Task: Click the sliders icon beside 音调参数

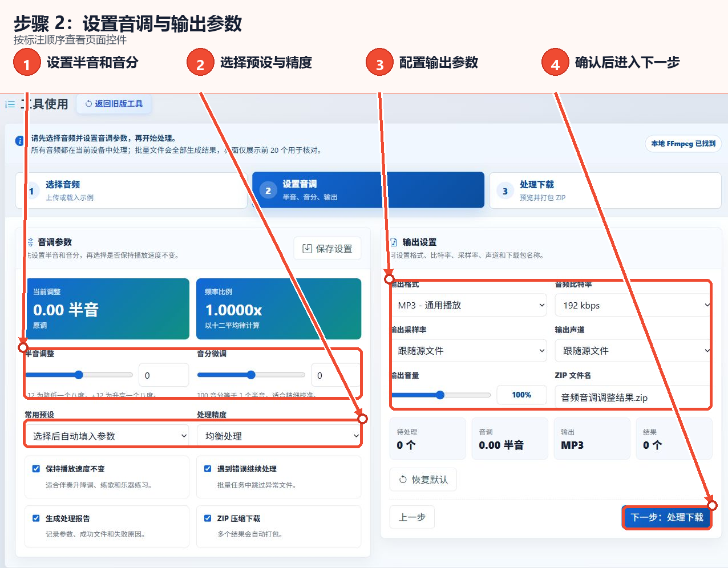Action: click(x=30, y=242)
